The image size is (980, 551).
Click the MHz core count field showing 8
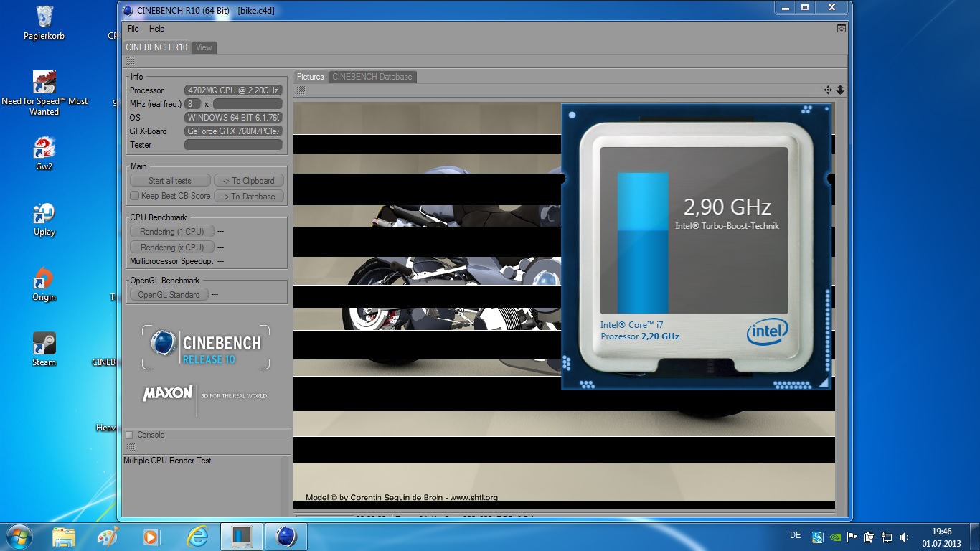pyautogui.click(x=192, y=104)
